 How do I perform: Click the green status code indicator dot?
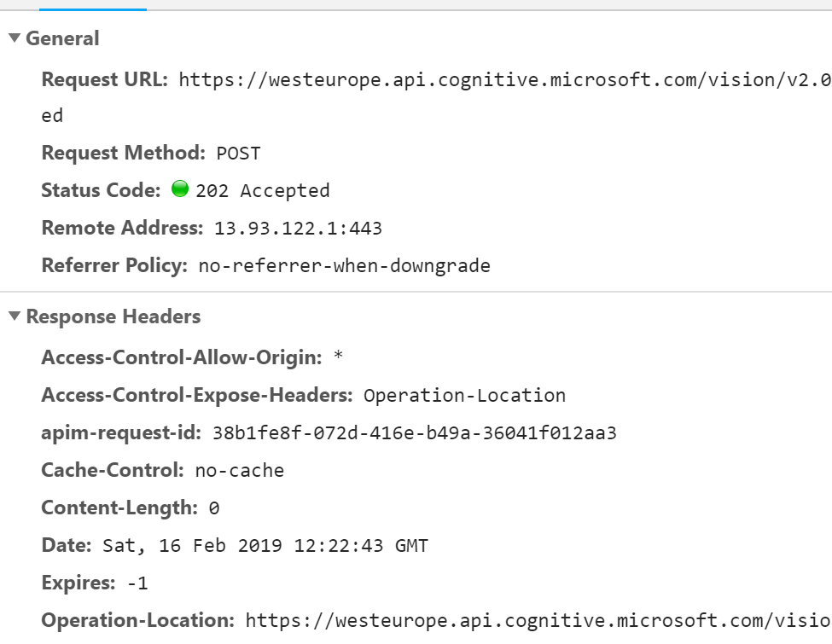coord(179,189)
